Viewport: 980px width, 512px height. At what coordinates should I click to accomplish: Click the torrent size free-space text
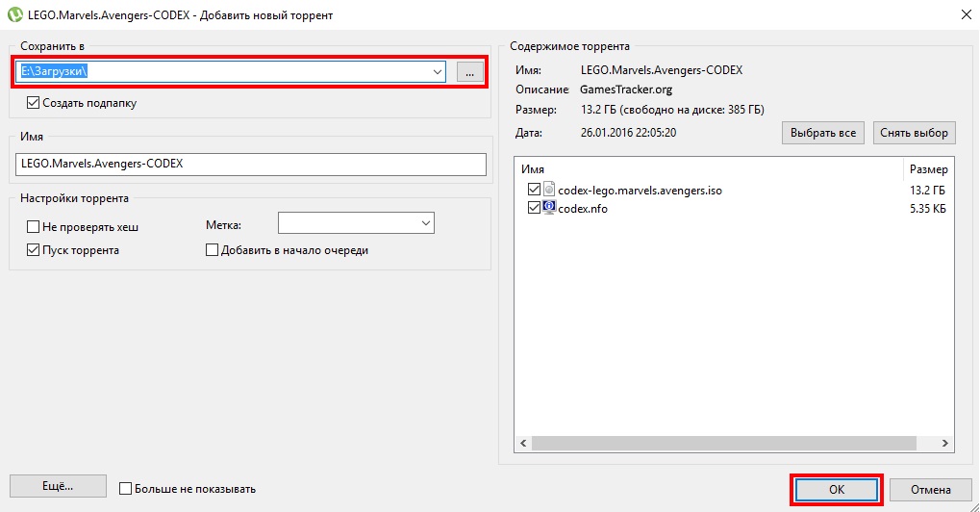coord(672,110)
